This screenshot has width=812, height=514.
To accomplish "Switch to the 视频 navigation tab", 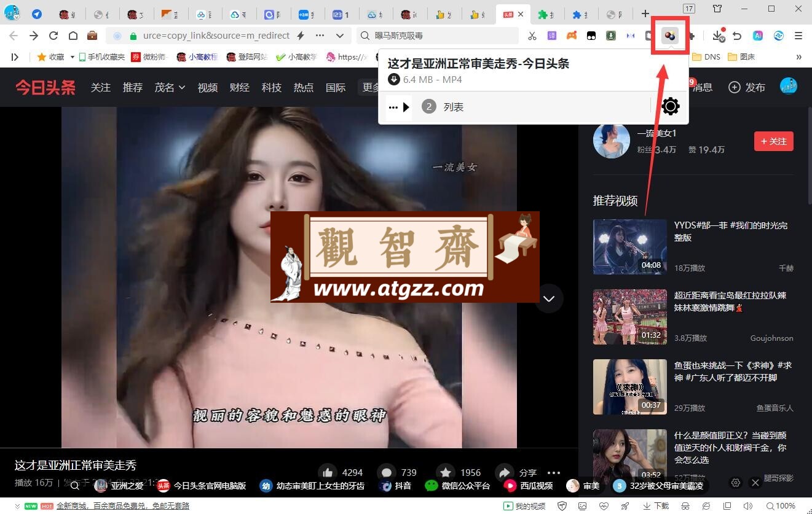I will coord(208,87).
